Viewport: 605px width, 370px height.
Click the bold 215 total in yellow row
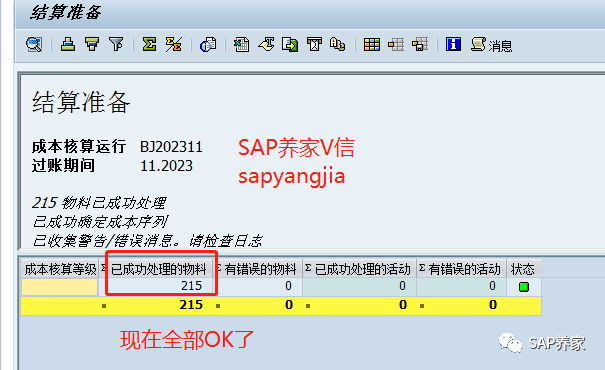[191, 305]
